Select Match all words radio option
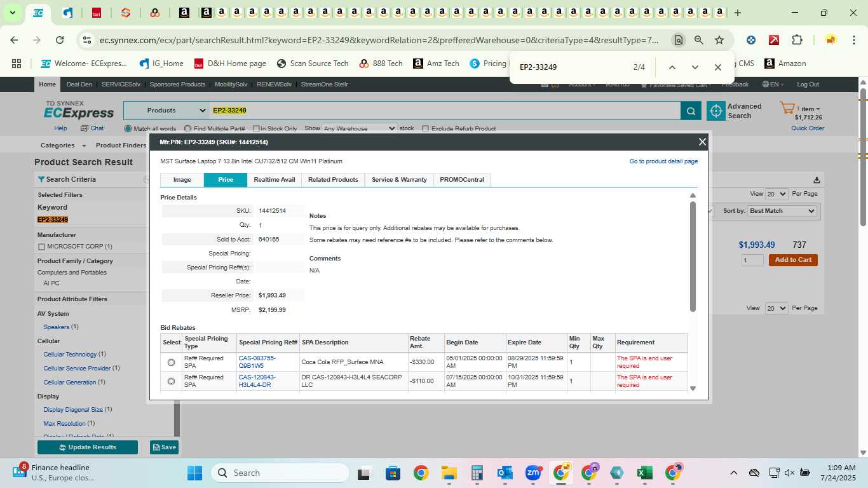This screenshot has width=868, height=488. (x=128, y=128)
